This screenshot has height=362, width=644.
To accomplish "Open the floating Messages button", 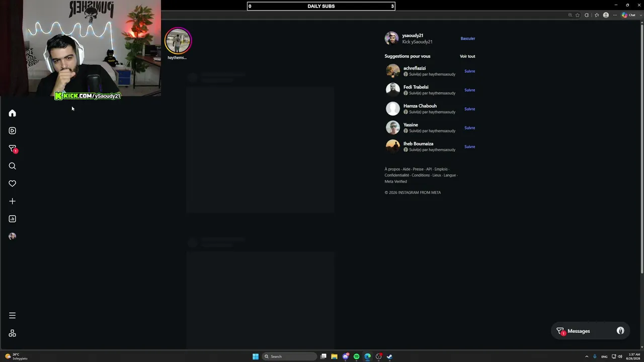I will click(x=590, y=331).
